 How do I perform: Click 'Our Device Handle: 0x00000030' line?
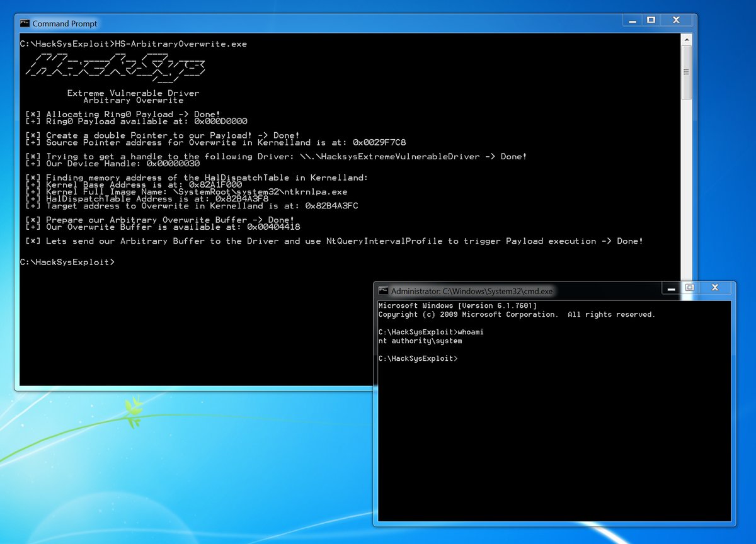point(112,164)
